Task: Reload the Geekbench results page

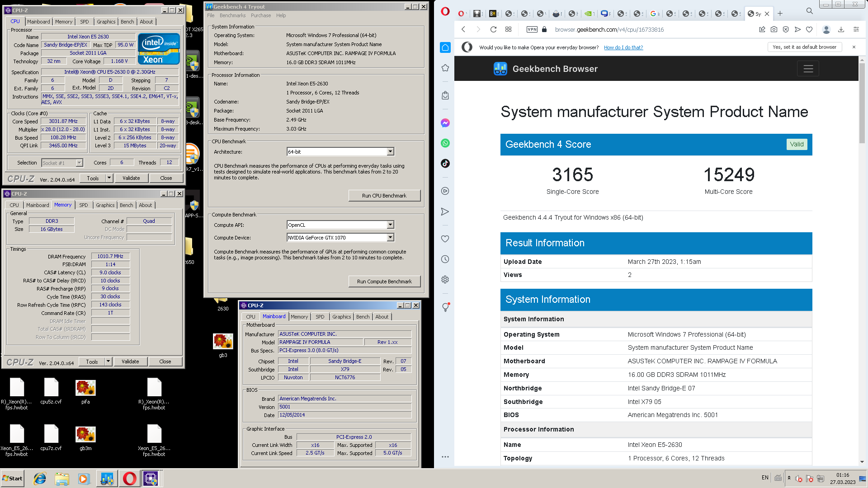Action: coord(494,29)
